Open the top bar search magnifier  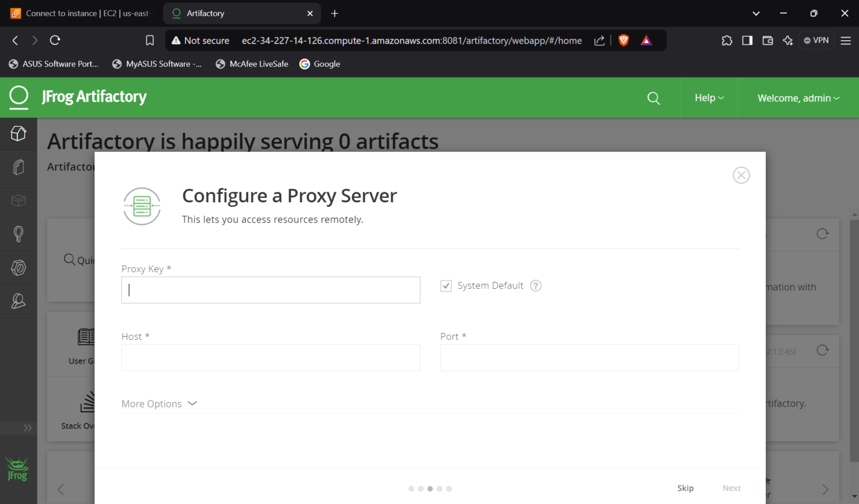pyautogui.click(x=653, y=98)
